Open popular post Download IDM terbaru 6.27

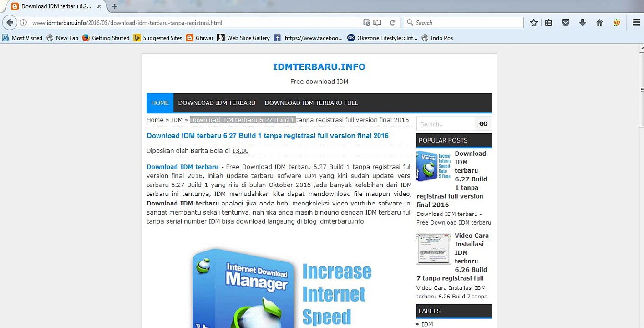(x=451, y=179)
